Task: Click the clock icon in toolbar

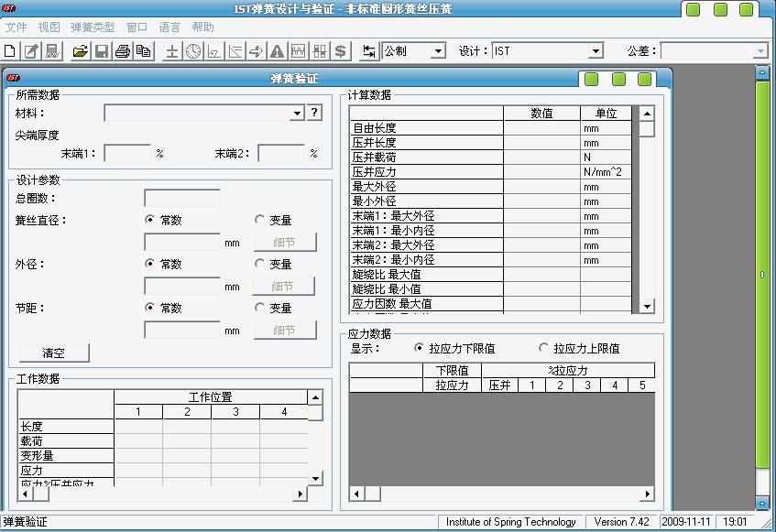Action: pos(193,51)
